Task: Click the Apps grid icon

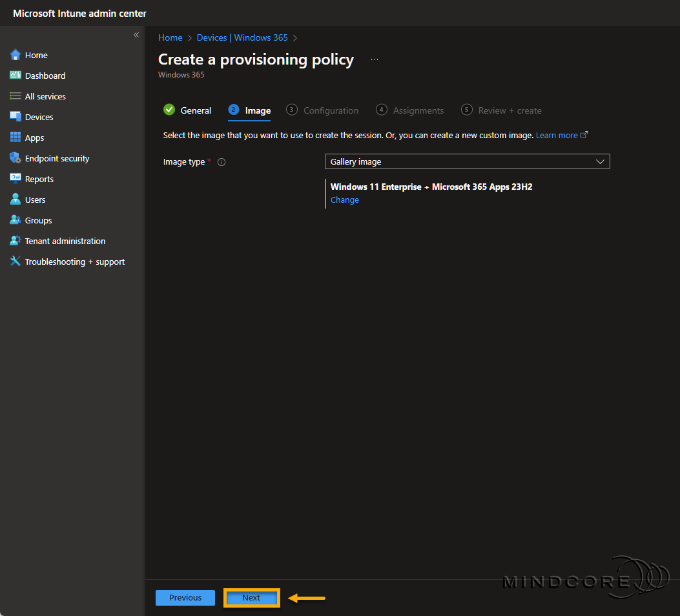Action: [15, 138]
